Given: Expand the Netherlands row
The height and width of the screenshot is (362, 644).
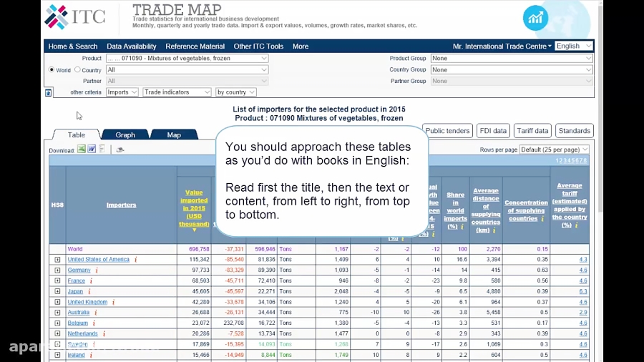Looking at the screenshot, I should tap(57, 333).
